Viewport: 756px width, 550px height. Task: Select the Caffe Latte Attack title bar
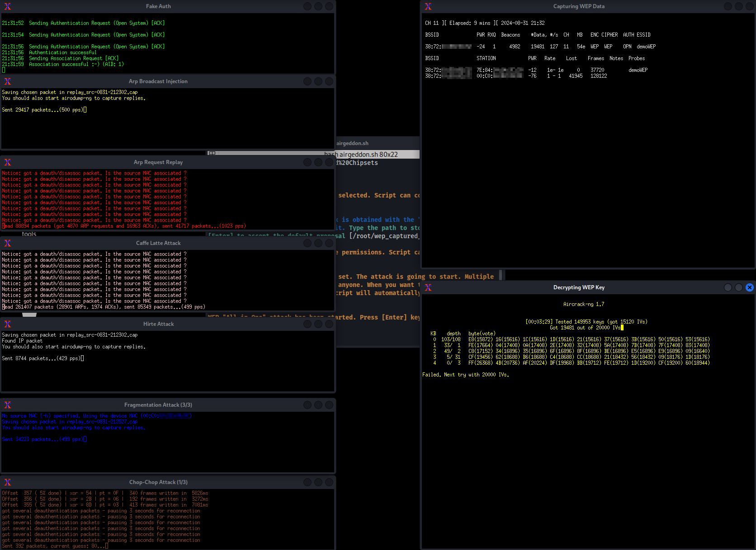click(x=158, y=243)
